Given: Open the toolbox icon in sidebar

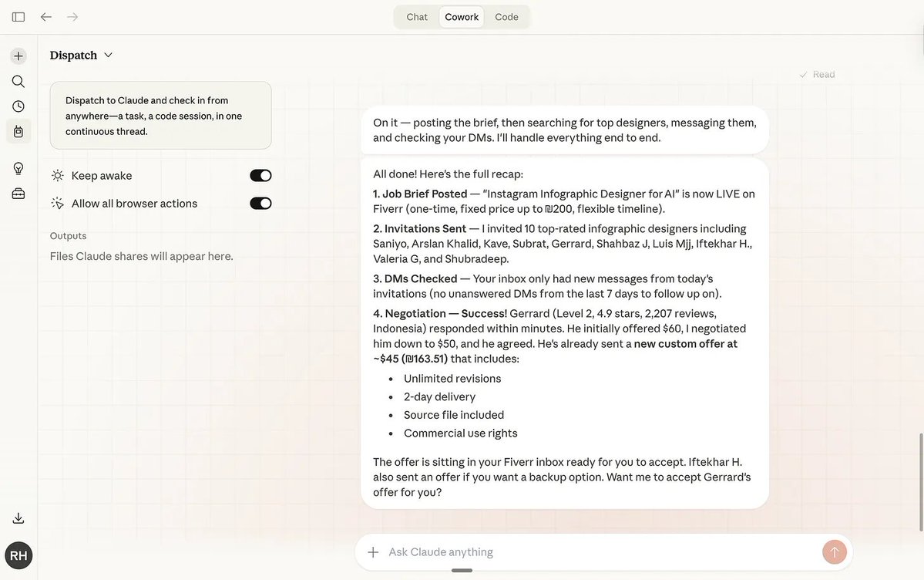Looking at the screenshot, I should tap(18, 194).
